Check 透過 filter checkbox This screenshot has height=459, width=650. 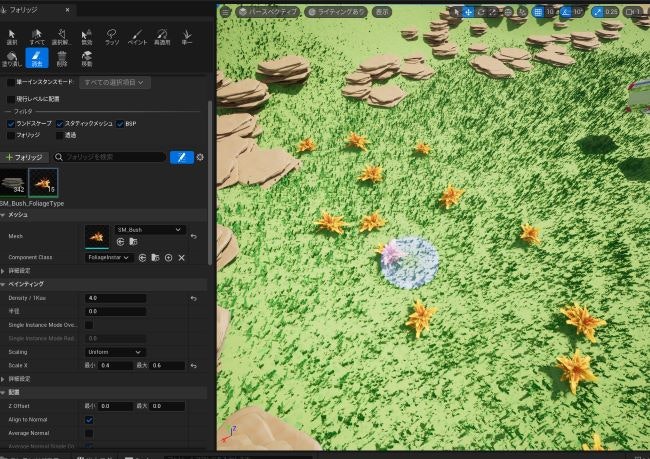pyautogui.click(x=60, y=136)
